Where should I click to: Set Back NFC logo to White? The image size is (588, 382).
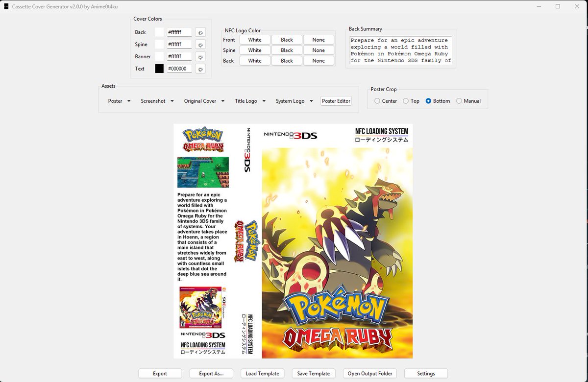pos(255,61)
